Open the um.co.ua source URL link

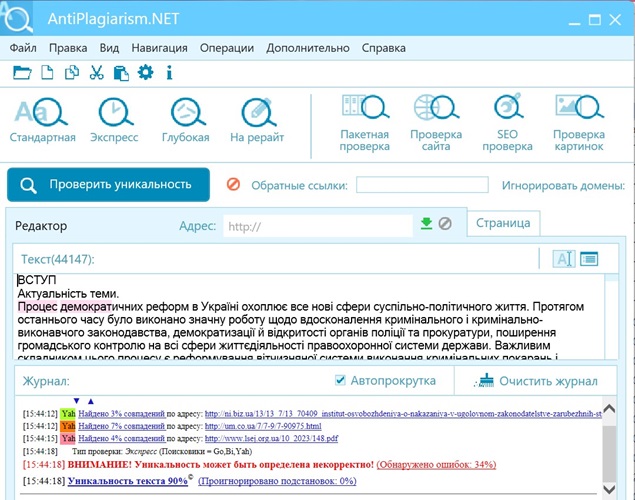pos(263,426)
